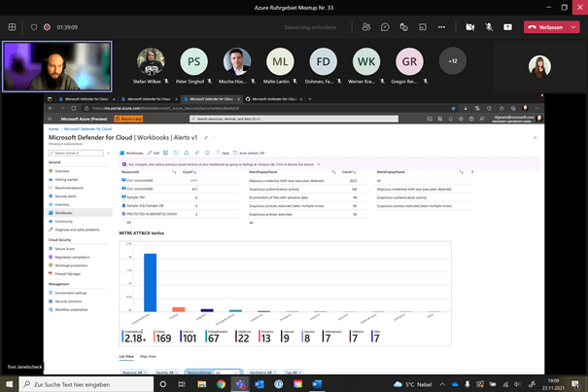This screenshot has width=588, height=392.
Task: Sort the ResourceId column with the arrows
Action: click(174, 172)
